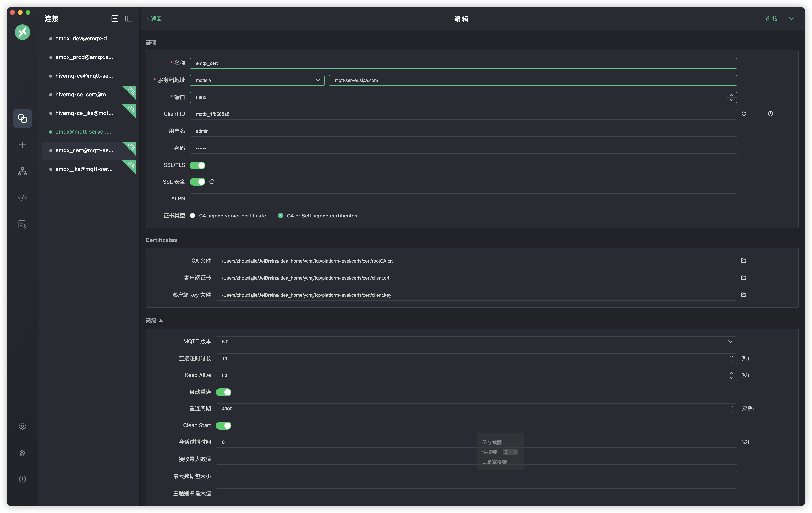Click the Client ID input field

click(463, 114)
